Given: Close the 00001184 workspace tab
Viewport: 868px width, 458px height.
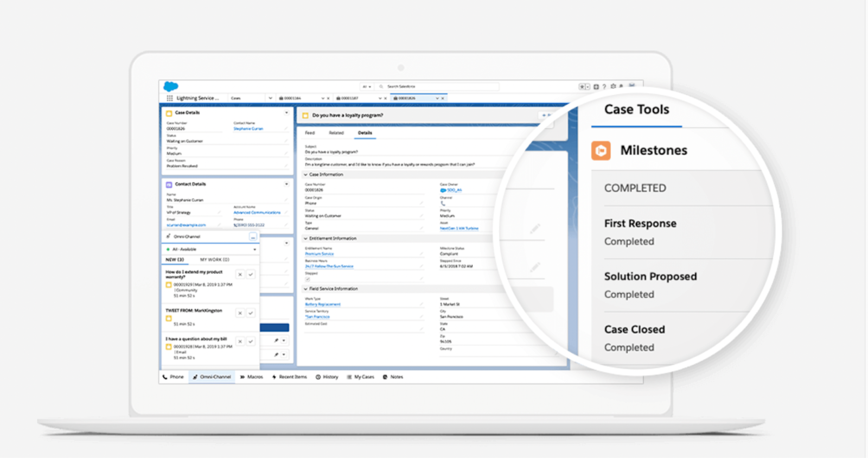Looking at the screenshot, I should [x=328, y=99].
